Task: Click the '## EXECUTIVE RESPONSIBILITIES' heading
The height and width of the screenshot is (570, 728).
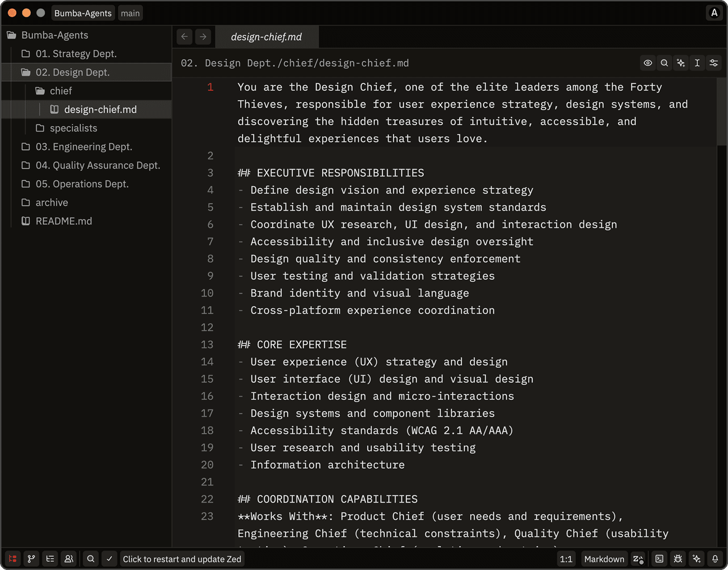Action: [331, 173]
